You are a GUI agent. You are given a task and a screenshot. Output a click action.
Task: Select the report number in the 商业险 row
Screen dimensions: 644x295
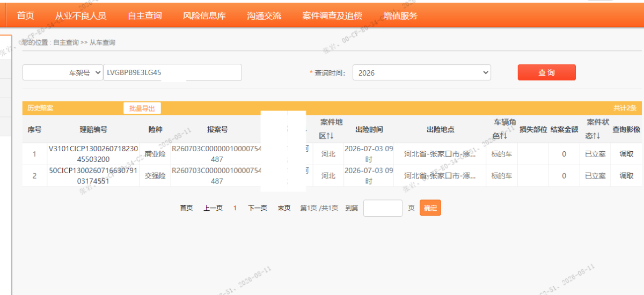(x=217, y=154)
